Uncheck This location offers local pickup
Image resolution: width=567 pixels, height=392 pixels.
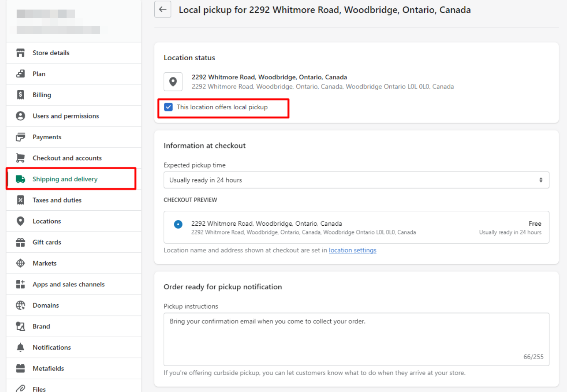(x=168, y=107)
